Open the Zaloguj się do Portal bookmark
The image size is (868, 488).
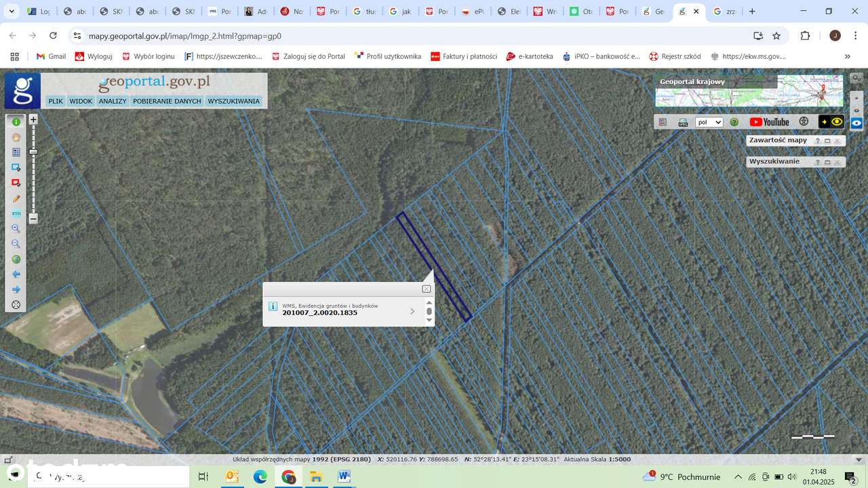point(308,56)
